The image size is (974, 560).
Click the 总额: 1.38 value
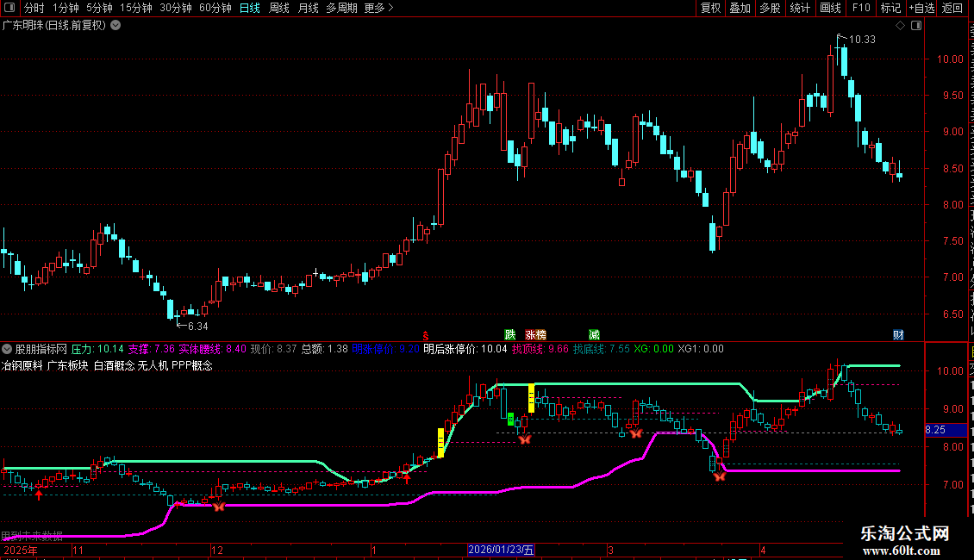pyautogui.click(x=325, y=349)
